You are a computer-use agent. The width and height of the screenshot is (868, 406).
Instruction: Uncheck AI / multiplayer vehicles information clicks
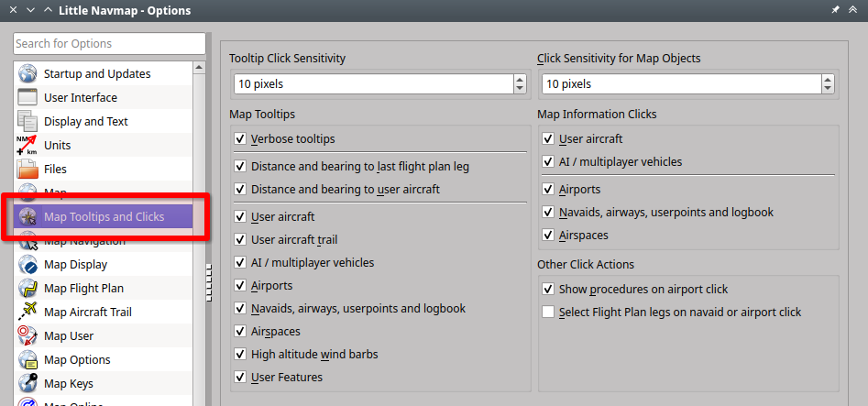[548, 161]
